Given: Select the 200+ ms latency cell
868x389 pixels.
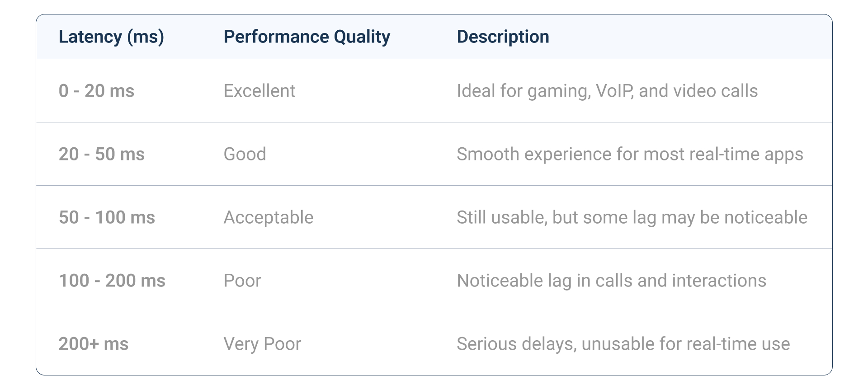Looking at the screenshot, I should coord(94,344).
